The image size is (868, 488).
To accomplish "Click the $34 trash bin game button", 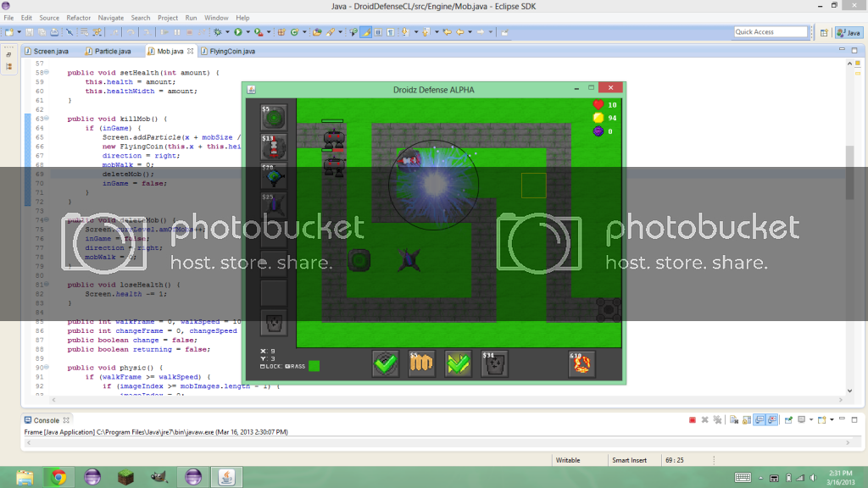I will click(x=494, y=363).
